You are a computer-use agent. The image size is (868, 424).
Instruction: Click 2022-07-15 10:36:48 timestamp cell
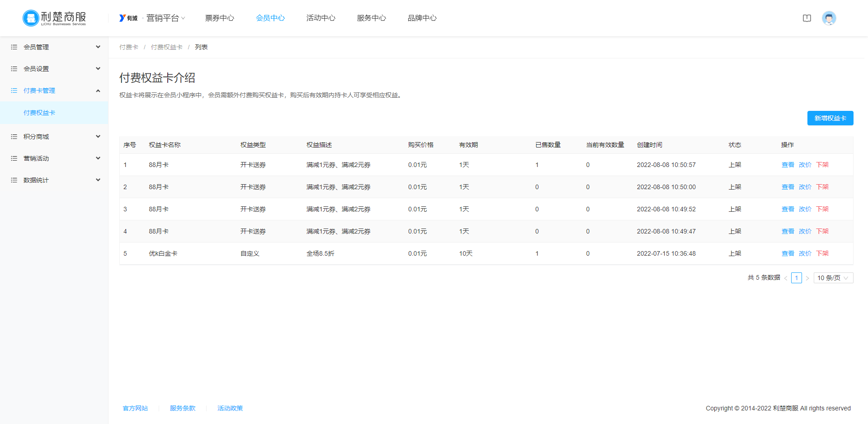point(666,253)
